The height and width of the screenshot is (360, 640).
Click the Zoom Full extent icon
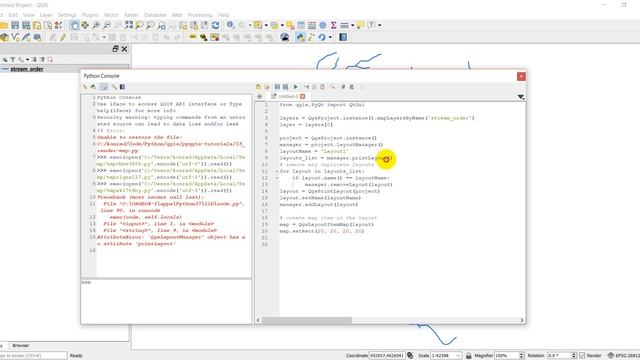click(x=129, y=25)
